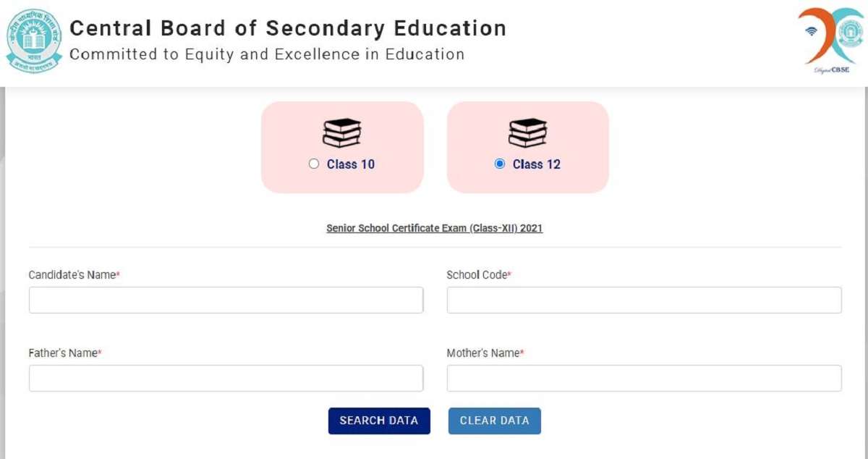Click the books icon above Class 10
The height and width of the screenshot is (459, 868).
pyautogui.click(x=342, y=132)
